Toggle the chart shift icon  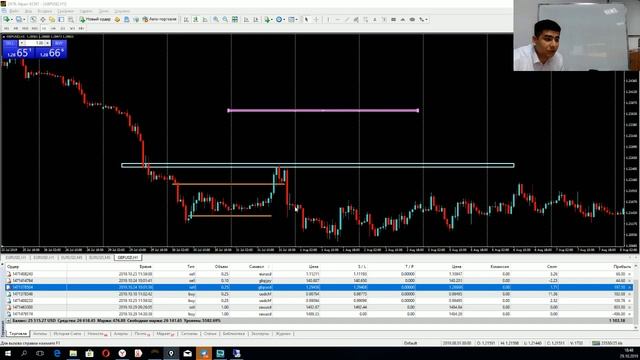click(x=256, y=19)
